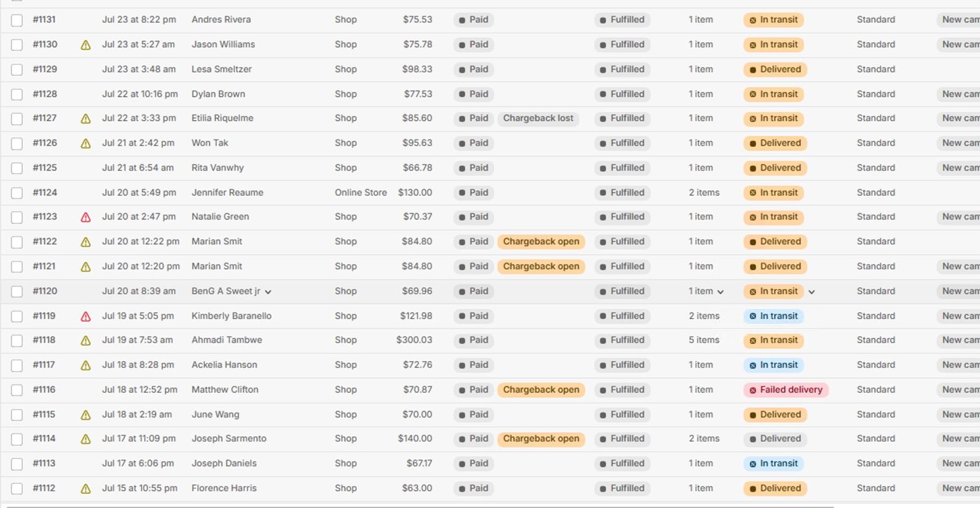Check the box for order #1116
980x508 pixels.
tap(17, 390)
